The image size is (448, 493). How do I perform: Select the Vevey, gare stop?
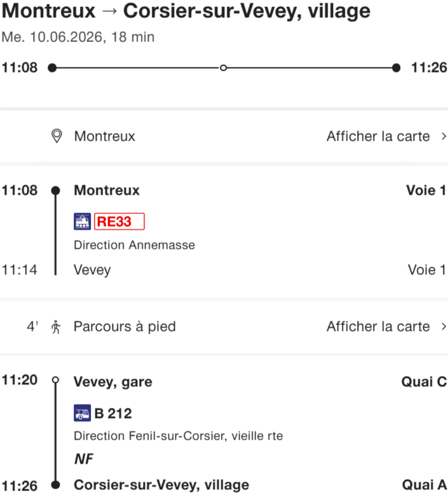tap(113, 382)
